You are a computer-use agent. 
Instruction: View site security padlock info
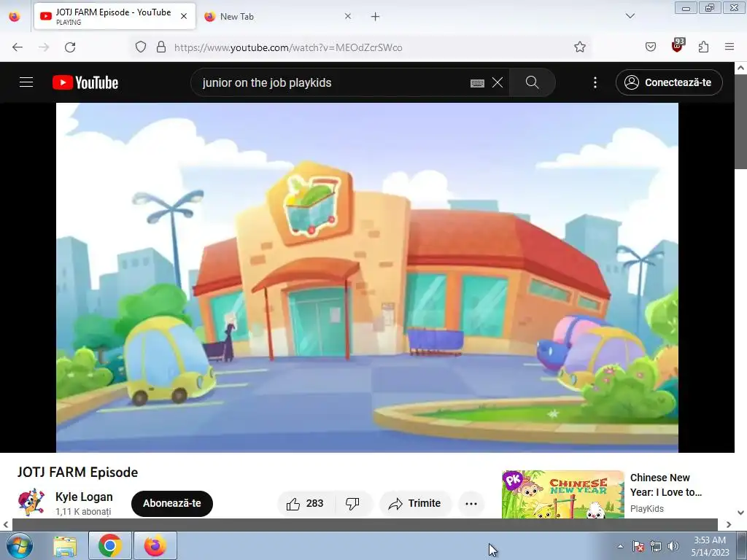coord(161,47)
